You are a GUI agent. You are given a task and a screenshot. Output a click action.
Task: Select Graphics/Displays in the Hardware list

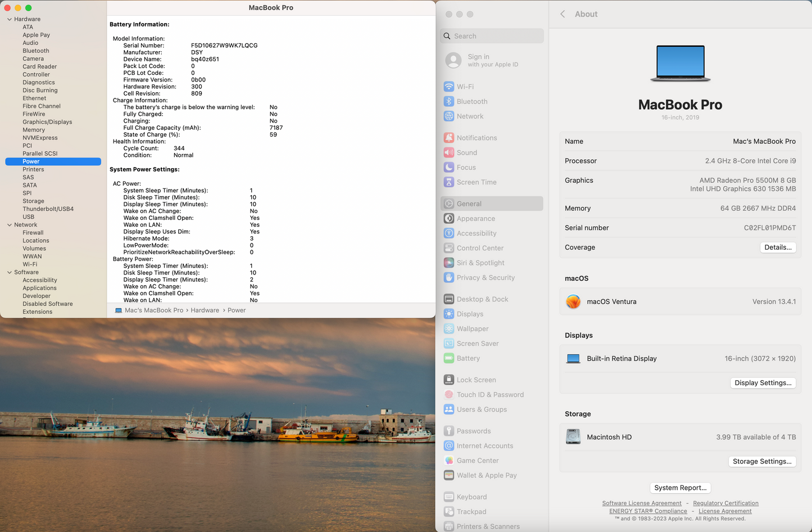tap(47, 122)
